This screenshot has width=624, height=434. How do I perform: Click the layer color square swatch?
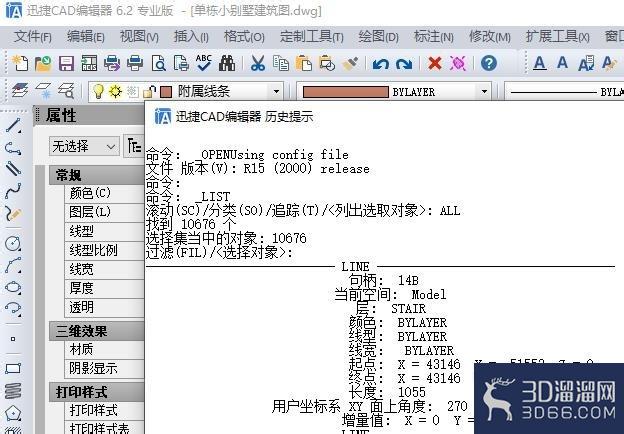point(166,92)
